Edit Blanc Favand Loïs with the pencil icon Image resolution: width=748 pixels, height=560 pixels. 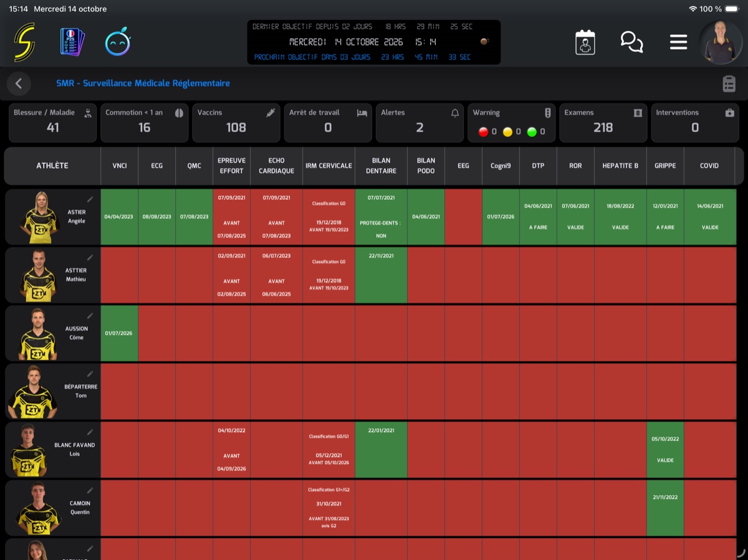pyautogui.click(x=90, y=432)
